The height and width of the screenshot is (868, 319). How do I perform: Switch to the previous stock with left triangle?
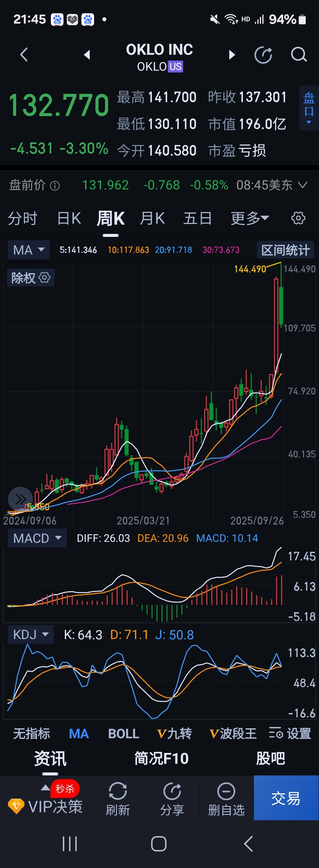pyautogui.click(x=87, y=55)
